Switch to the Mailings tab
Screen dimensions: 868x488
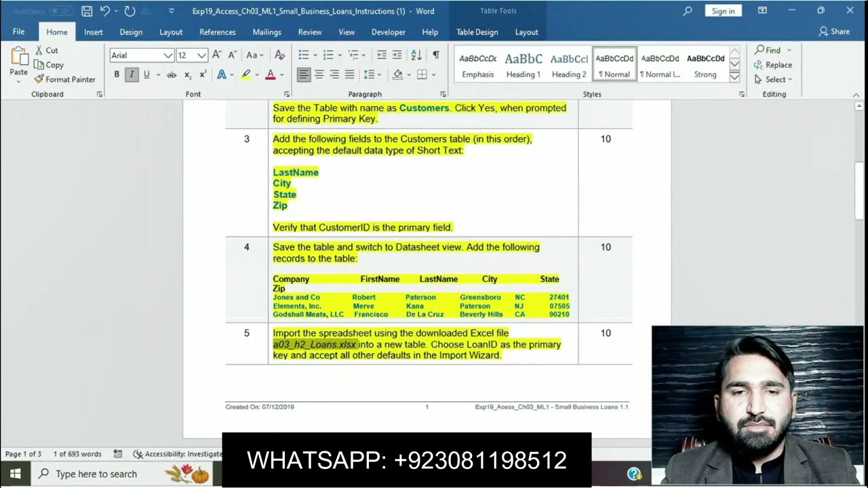267,32
